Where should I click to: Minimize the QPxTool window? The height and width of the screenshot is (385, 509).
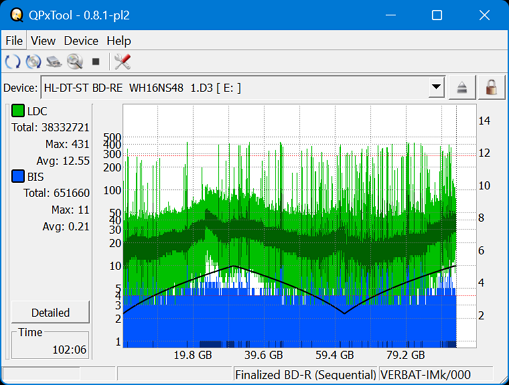[390, 15]
